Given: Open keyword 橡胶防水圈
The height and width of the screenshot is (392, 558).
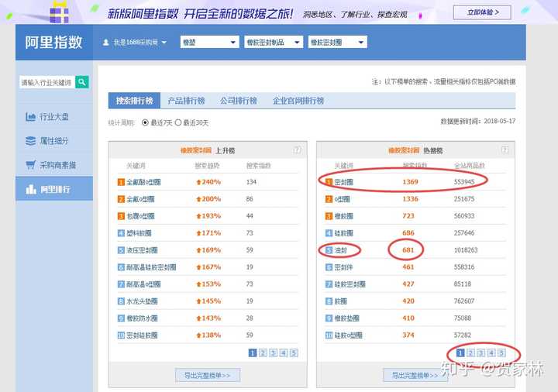Looking at the screenshot, I should tap(142, 318).
